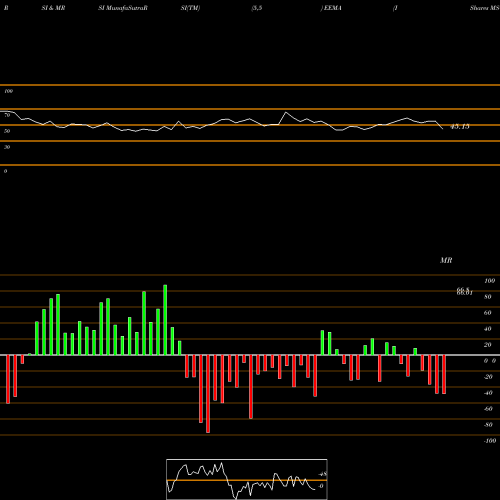Click the '50' label on RSI axis
Screen dimensions: 500x500
(7, 131)
